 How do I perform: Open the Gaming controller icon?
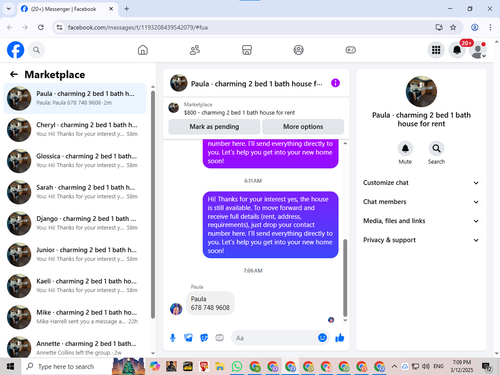click(x=350, y=50)
